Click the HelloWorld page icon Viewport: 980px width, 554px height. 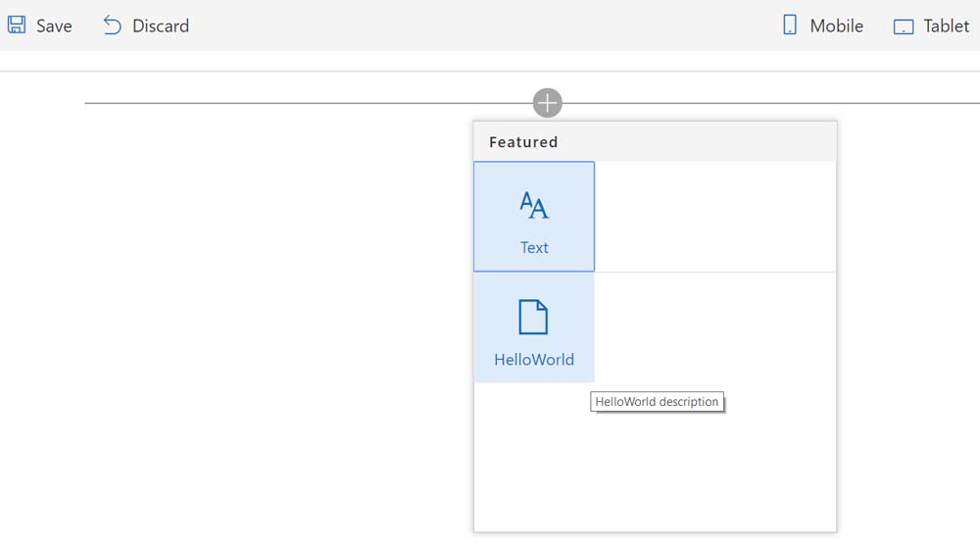[533, 317]
